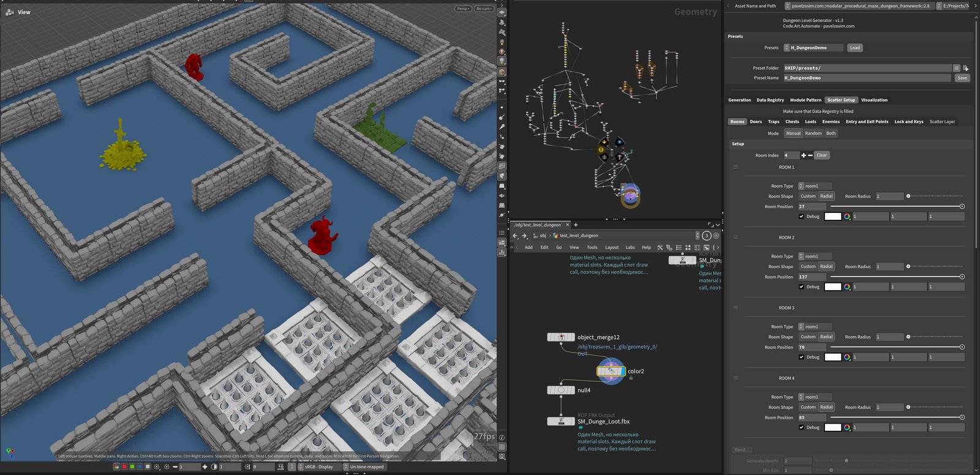Go forward with the network editor forward arrow

[525, 236]
